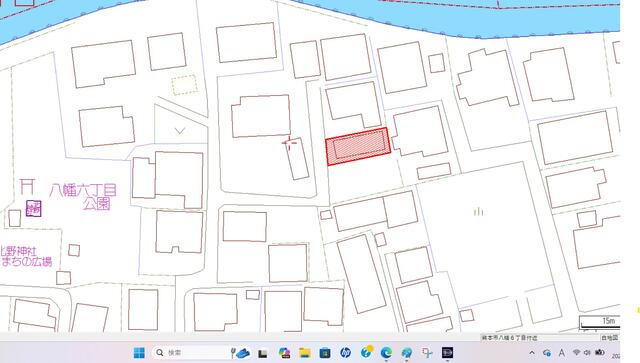Launch the Copilot app from the taskbar
The image size is (640, 363).
(284, 353)
